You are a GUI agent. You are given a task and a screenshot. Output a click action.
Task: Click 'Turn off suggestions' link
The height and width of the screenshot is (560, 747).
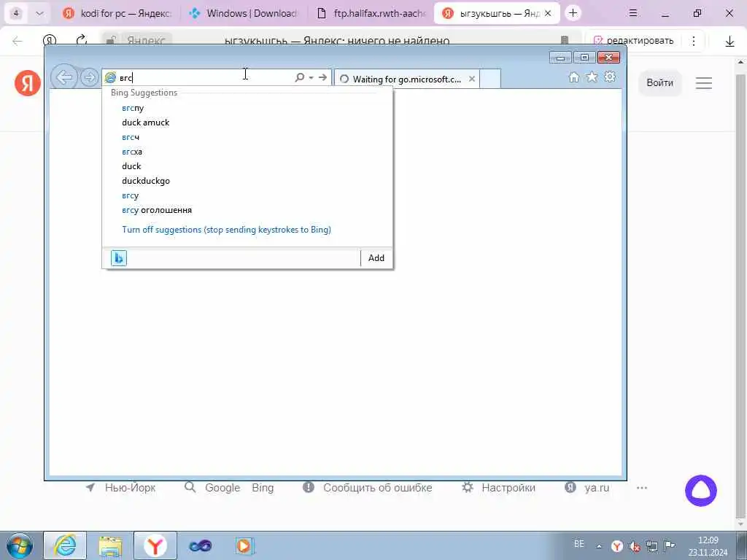tap(226, 230)
